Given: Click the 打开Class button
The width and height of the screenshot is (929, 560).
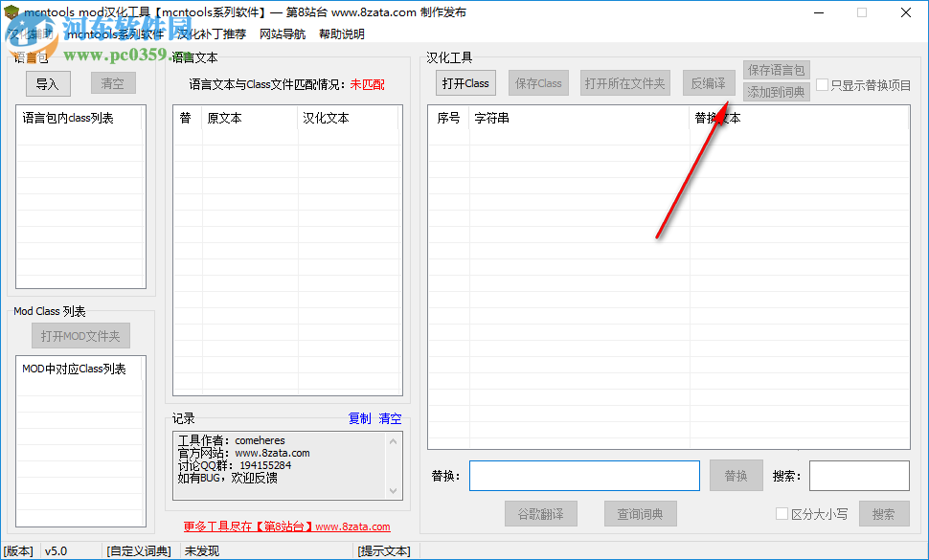Looking at the screenshot, I should [x=465, y=82].
